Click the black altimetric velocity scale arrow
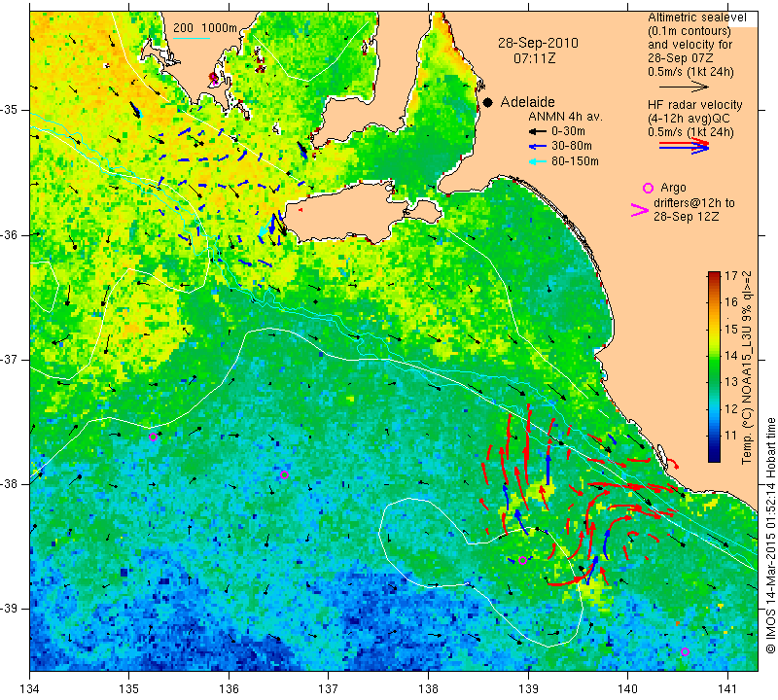Image resolution: width=778 pixels, height=700 pixels. tap(685, 87)
